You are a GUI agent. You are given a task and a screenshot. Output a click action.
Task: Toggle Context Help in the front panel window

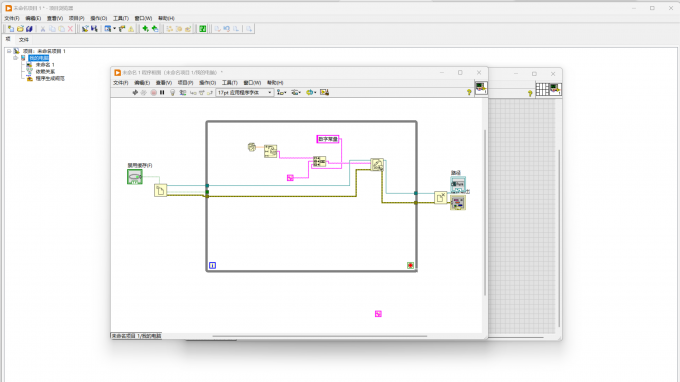(530, 93)
